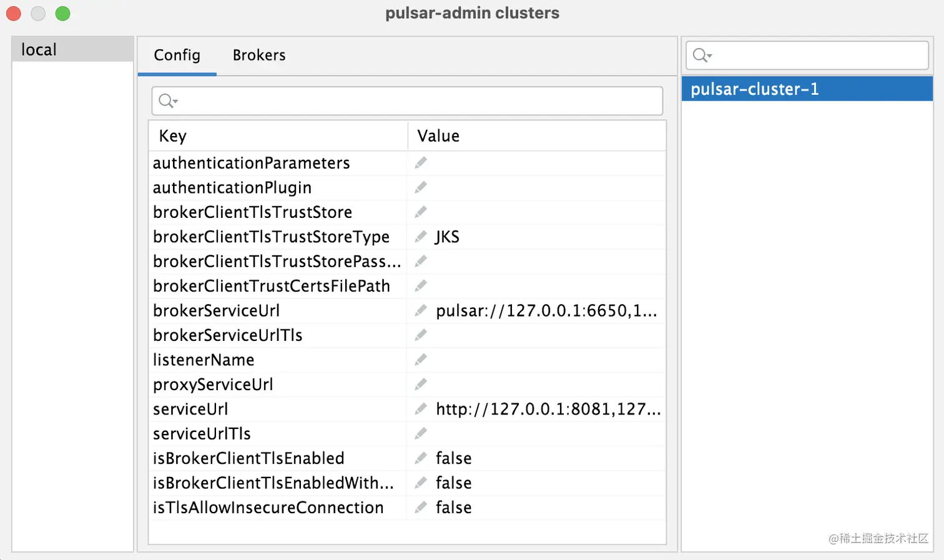Click pencil icon for isBrokerClientTlsEnabled

click(x=421, y=458)
